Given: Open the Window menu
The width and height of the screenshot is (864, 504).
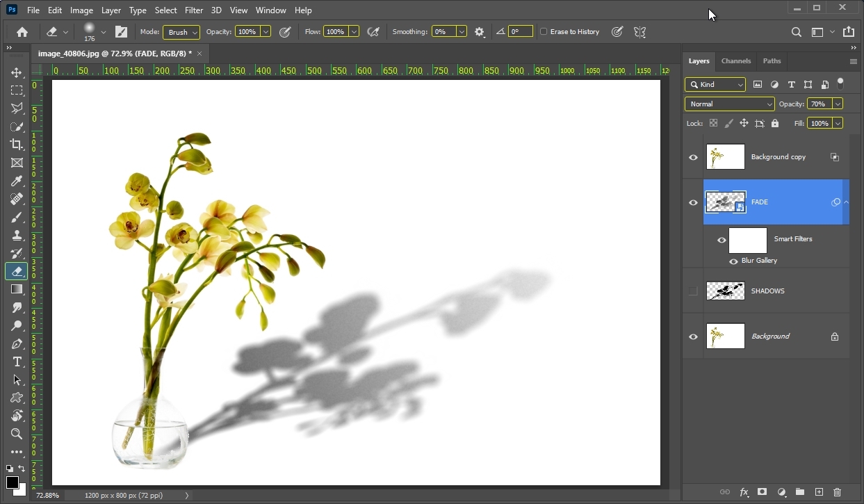Looking at the screenshot, I should 270,10.
